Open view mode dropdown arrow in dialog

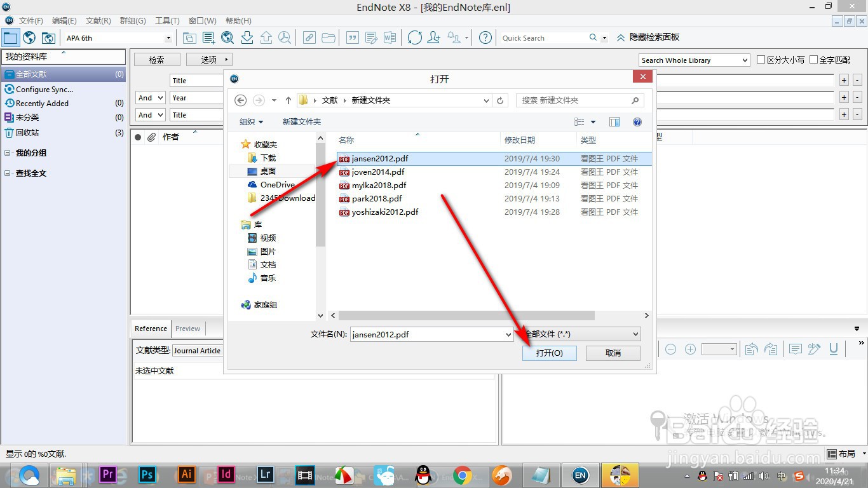click(593, 121)
